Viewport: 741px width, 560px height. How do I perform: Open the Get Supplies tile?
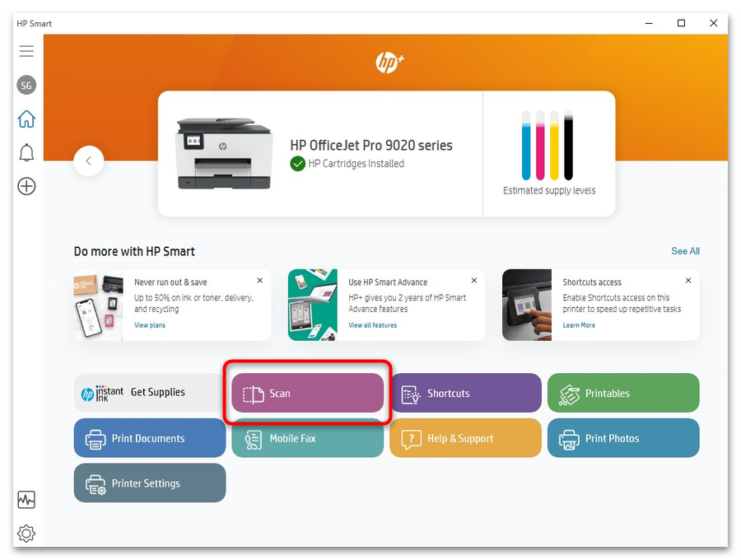(150, 393)
